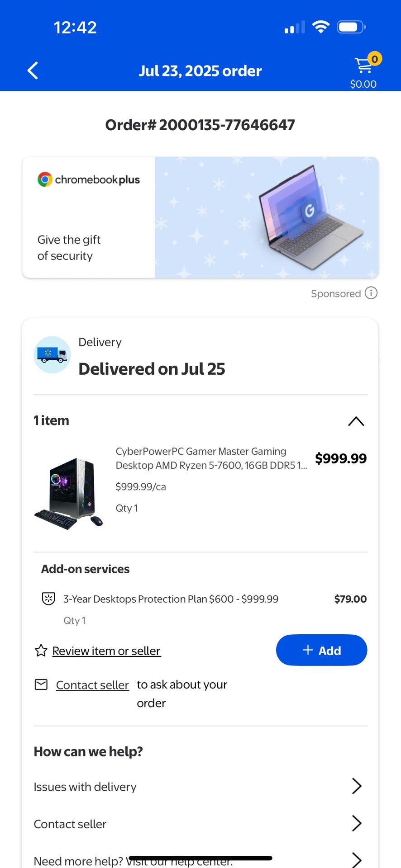Open the shopping cart icon

pos(363,66)
